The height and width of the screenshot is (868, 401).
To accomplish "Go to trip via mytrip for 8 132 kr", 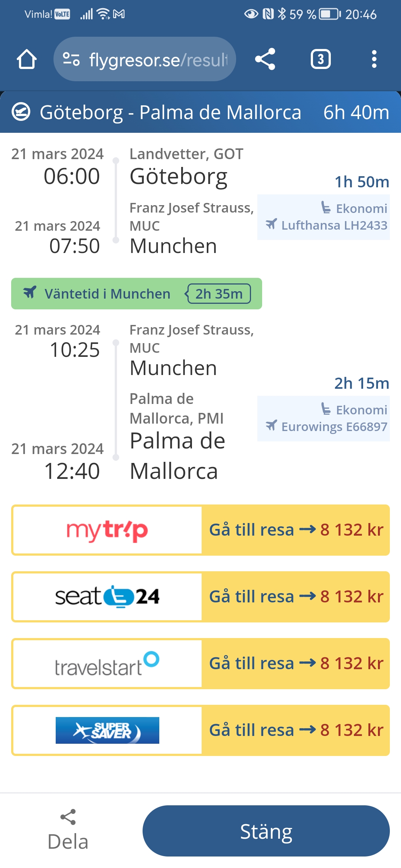I will (x=296, y=530).
